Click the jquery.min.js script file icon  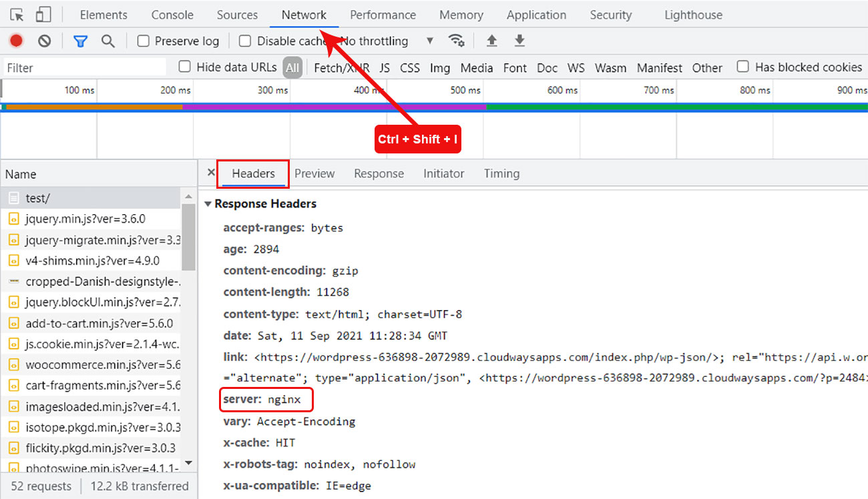pos(14,219)
